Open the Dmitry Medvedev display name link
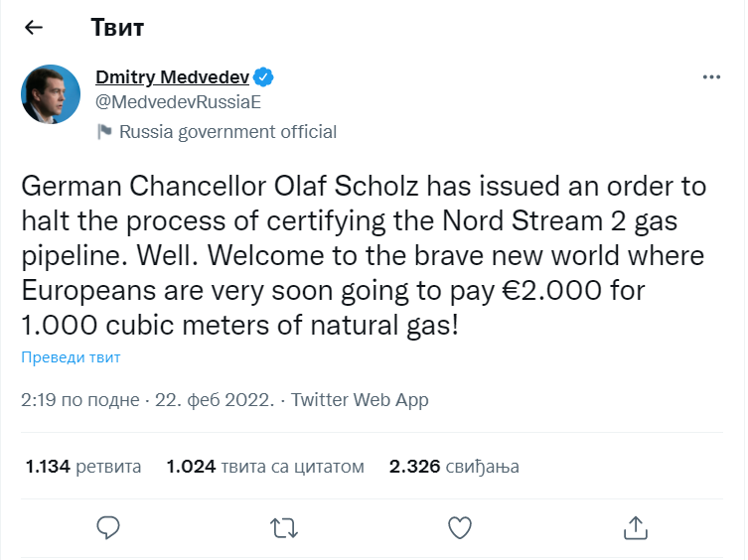The height and width of the screenshot is (560, 748). (x=172, y=76)
